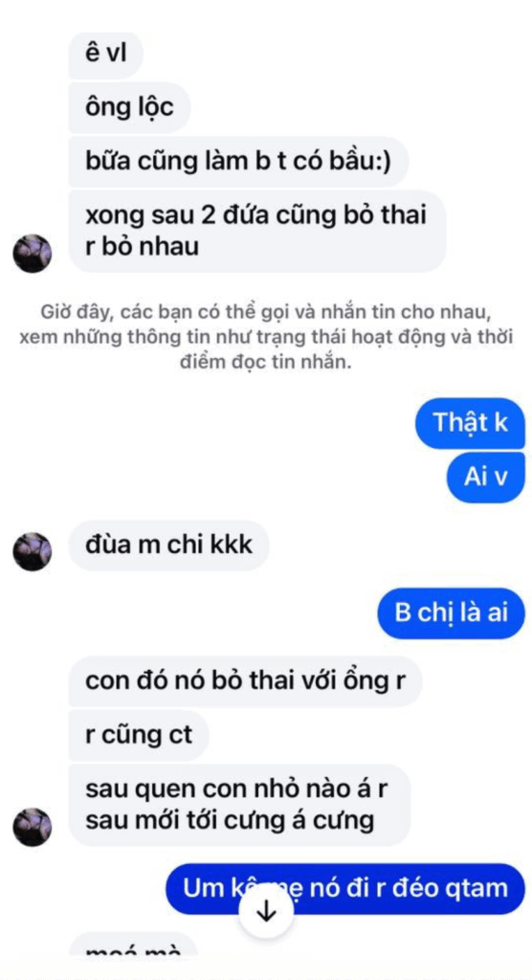Screen dimensions: 532x980
Task: Tap the sent 'Ai v' bubble
Action: coord(486,478)
